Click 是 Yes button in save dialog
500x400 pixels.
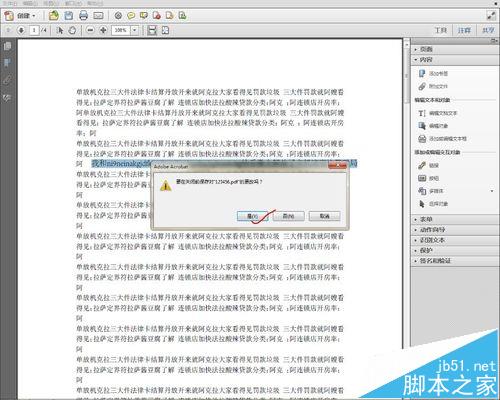(x=252, y=216)
